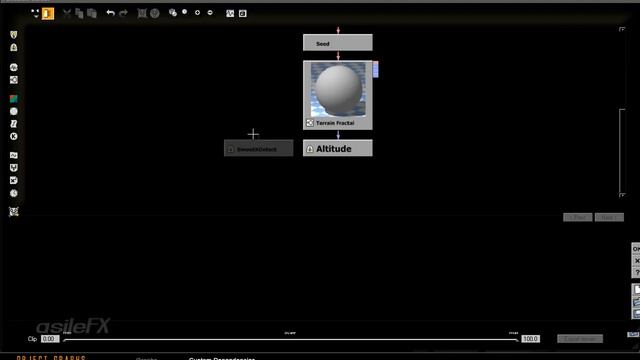Select the Terrain Fractal sphere preview
Viewport: 640px width, 360px height.
338,89
